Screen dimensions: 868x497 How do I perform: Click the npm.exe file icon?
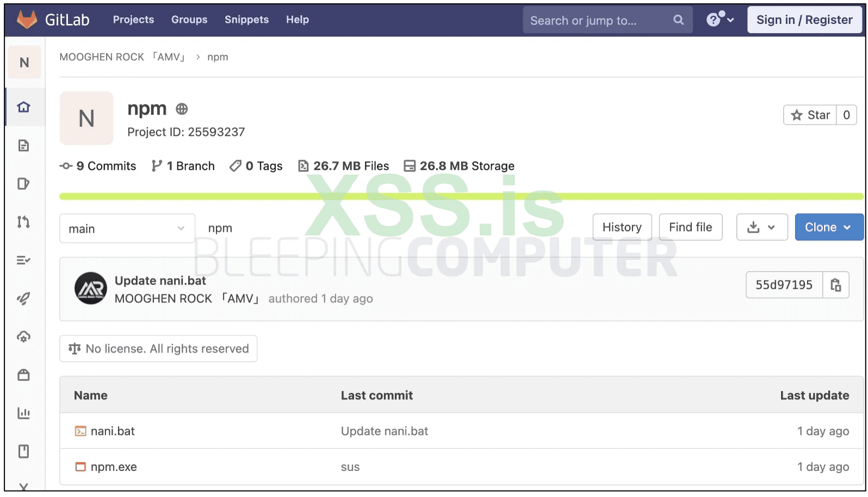[80, 467]
